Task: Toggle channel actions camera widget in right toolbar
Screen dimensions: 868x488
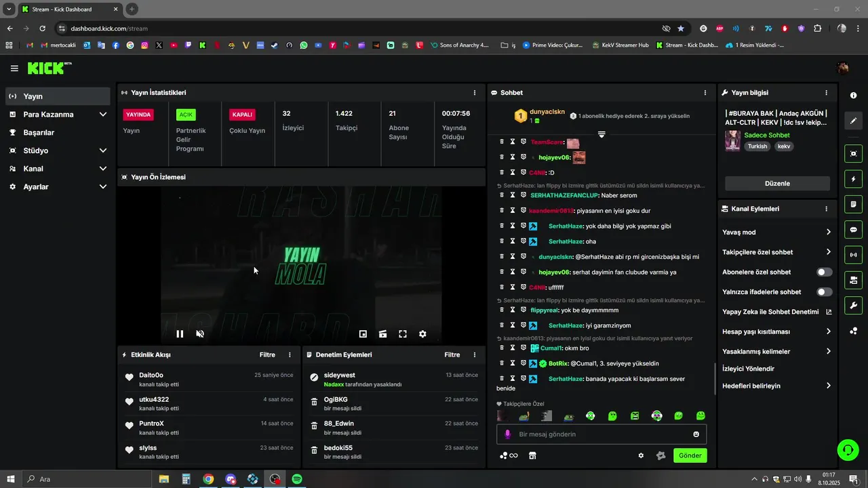Action: (x=854, y=280)
